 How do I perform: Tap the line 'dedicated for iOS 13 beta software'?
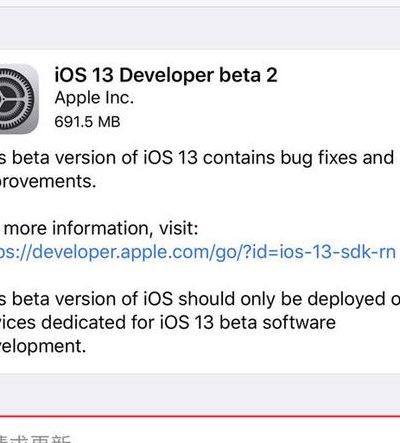(168, 323)
